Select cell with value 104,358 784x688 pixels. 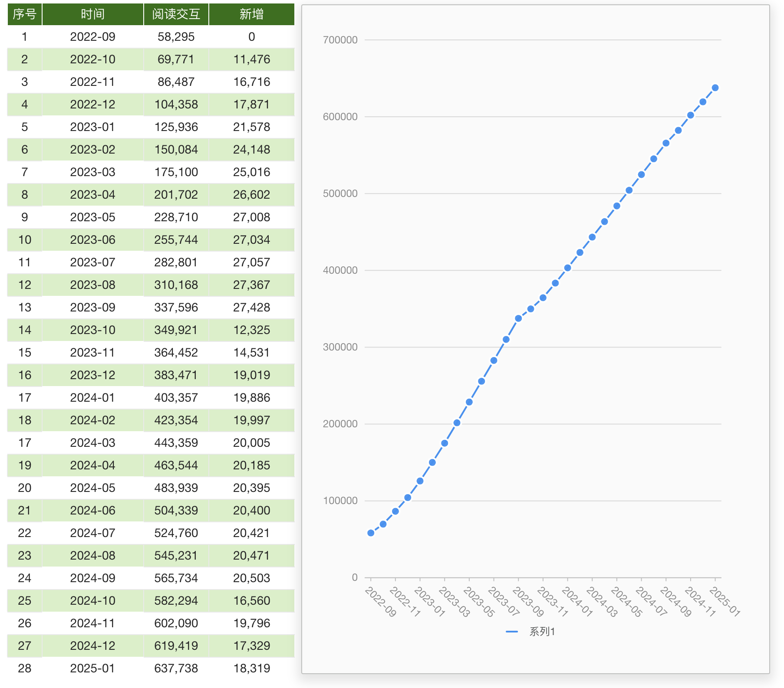click(176, 105)
